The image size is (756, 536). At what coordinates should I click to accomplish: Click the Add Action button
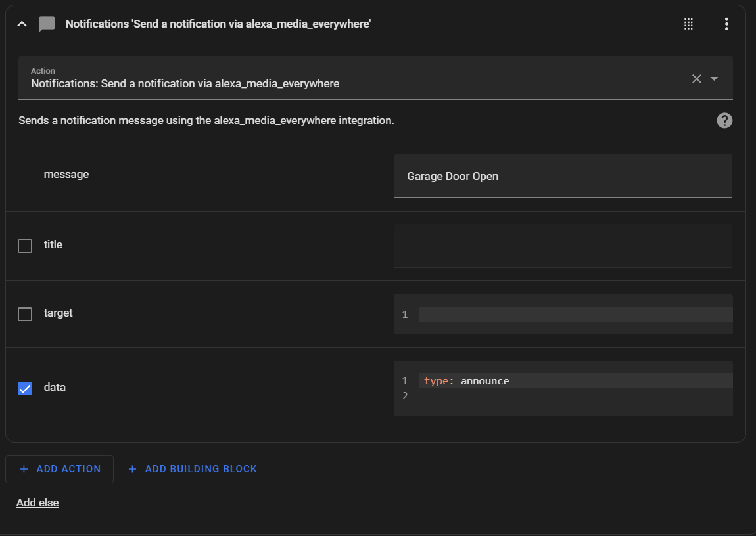[x=60, y=469]
